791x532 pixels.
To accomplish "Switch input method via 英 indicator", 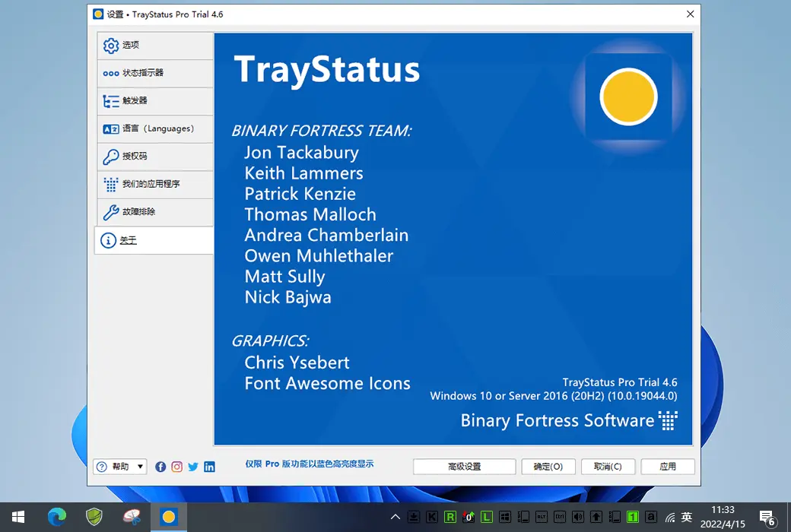I will pyautogui.click(x=687, y=517).
